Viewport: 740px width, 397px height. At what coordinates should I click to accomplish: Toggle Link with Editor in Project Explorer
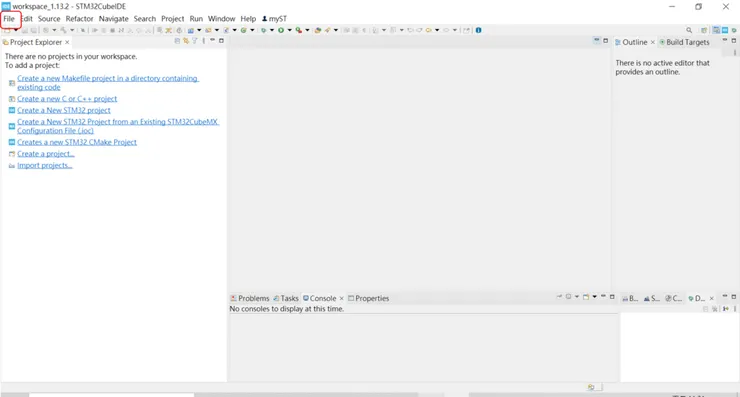186,41
